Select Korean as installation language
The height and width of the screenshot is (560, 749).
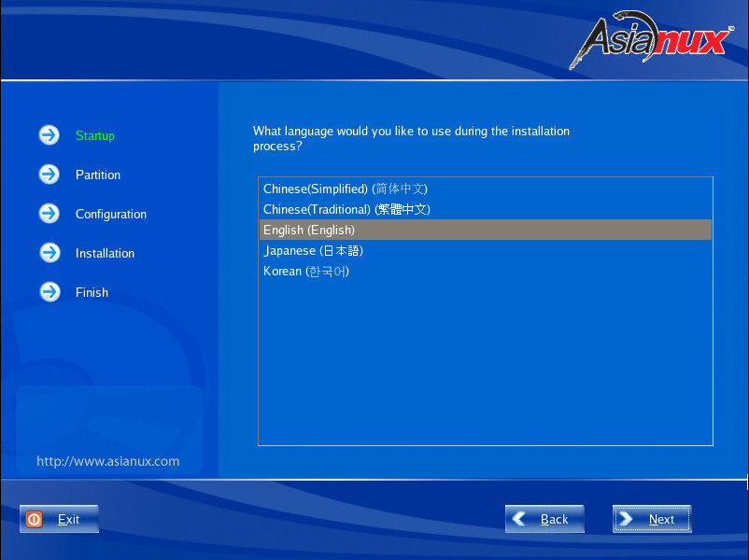pyautogui.click(x=308, y=271)
